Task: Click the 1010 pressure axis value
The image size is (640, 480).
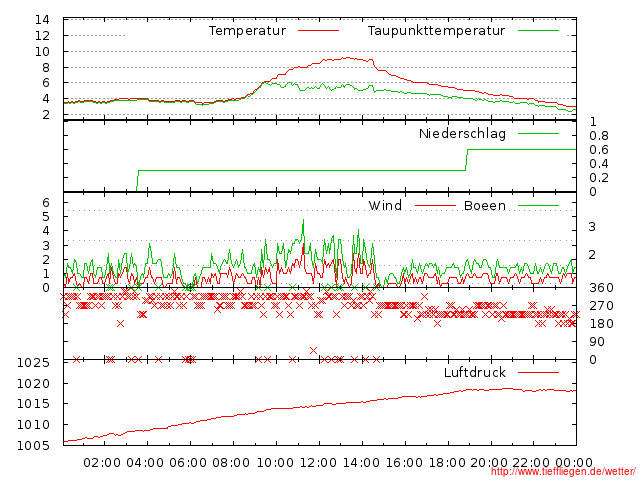Action: 33,424
